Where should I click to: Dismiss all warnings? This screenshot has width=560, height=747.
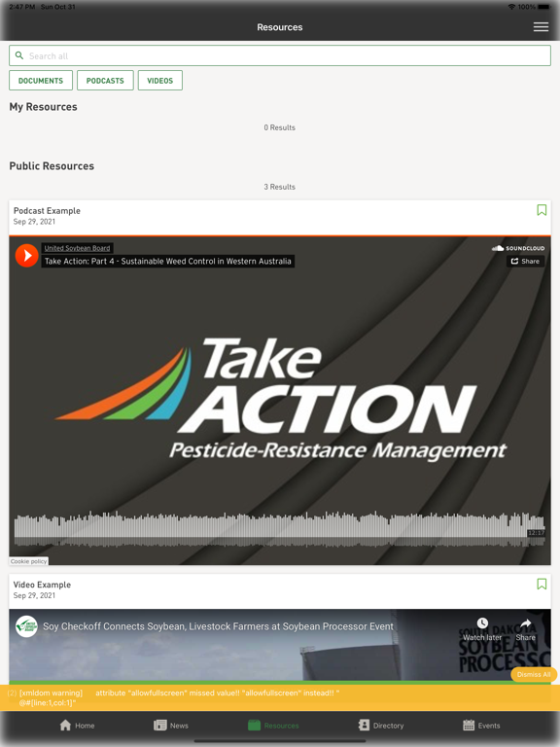coord(534,675)
